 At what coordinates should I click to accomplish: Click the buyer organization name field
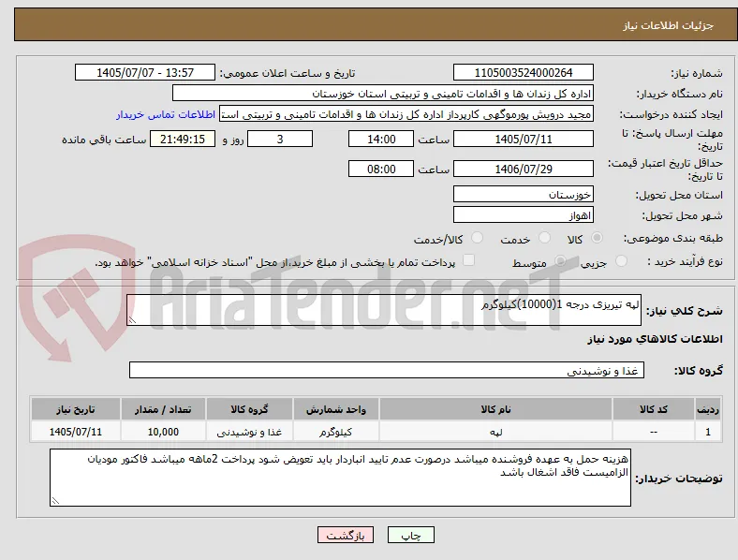pyautogui.click(x=383, y=93)
